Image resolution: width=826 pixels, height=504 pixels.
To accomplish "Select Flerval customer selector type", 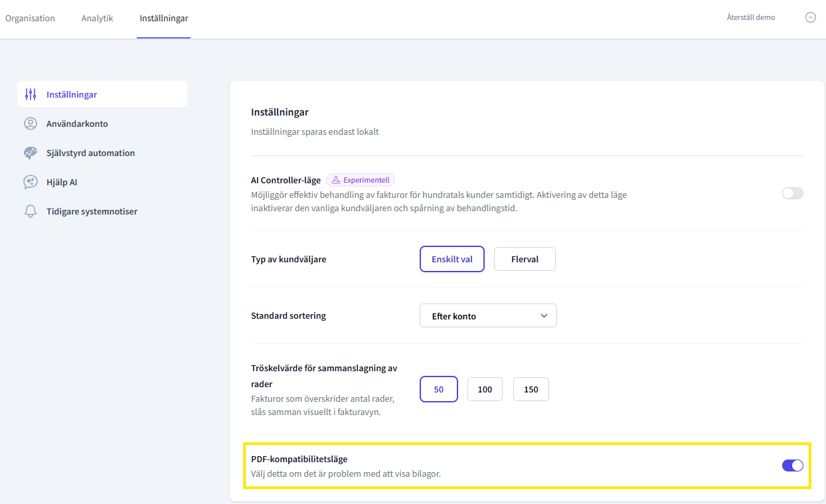I will coord(525,259).
